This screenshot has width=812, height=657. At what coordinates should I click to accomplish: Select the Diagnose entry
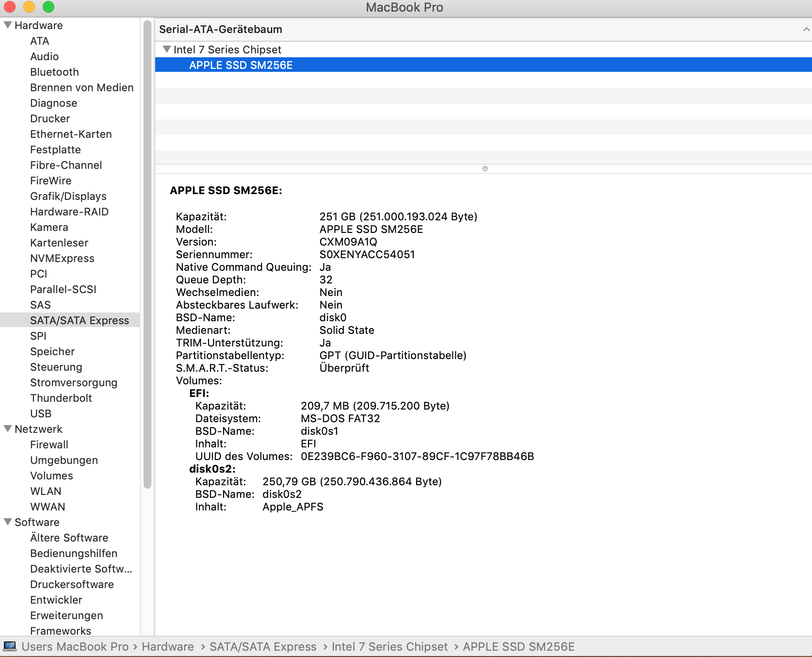(x=54, y=103)
